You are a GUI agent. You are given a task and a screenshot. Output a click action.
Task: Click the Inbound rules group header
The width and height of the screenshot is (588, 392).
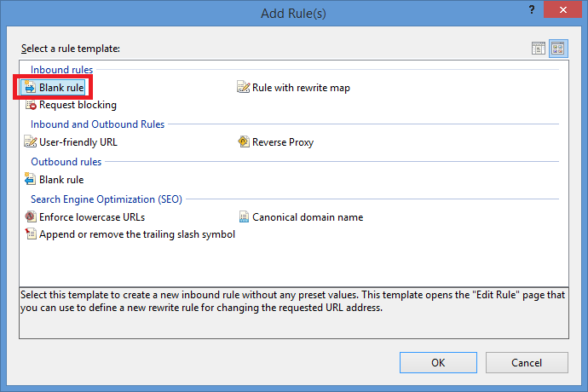tap(62, 69)
